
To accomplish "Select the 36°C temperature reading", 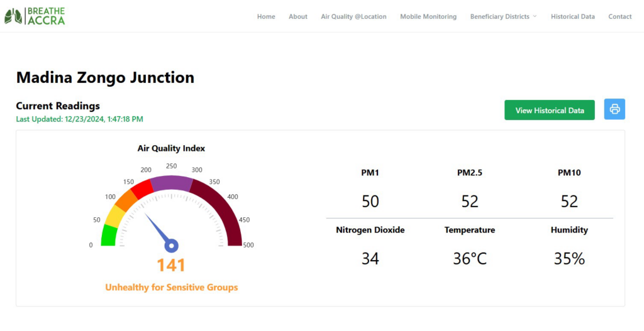I will tap(470, 258).
